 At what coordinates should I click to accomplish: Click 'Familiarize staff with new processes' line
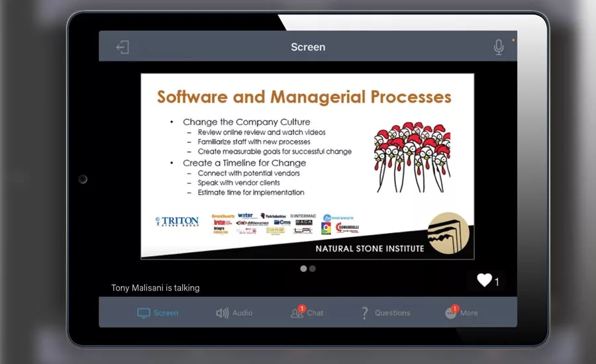254,142
